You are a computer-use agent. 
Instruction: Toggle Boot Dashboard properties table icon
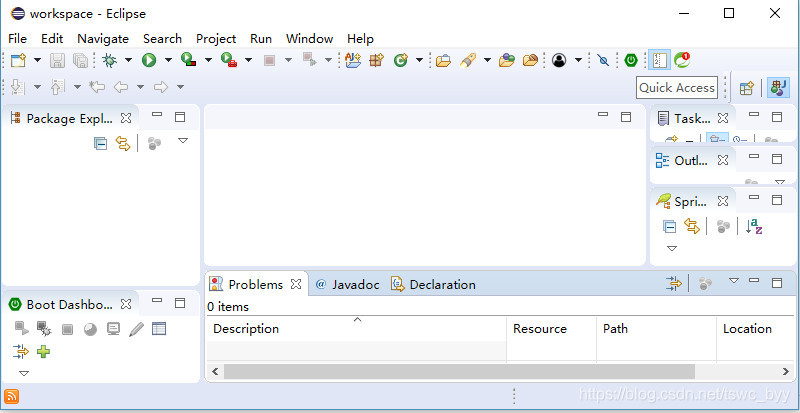159,329
